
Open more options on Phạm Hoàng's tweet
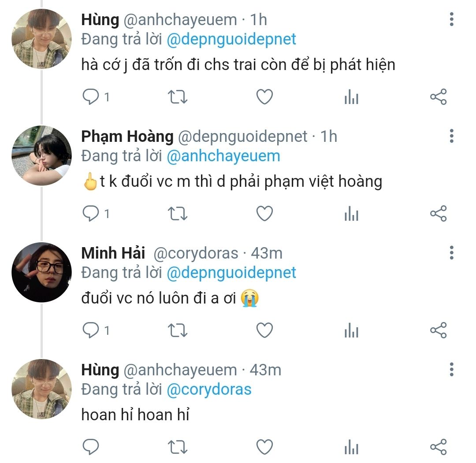(451, 136)
